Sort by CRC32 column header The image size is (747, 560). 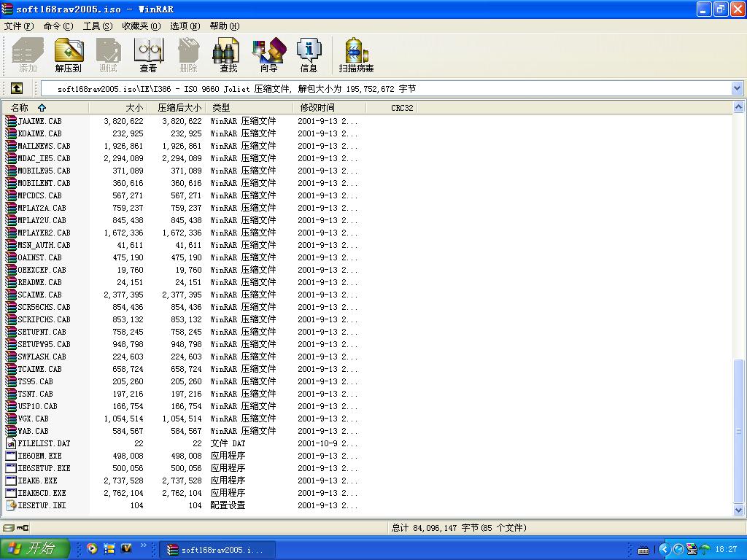[x=392, y=108]
